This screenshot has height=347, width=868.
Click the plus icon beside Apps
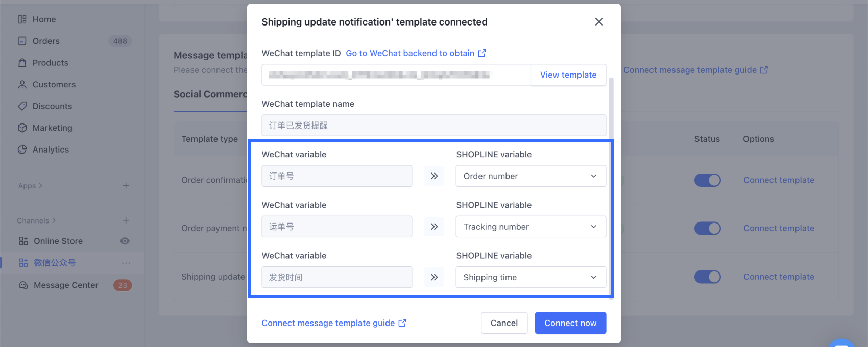point(126,186)
